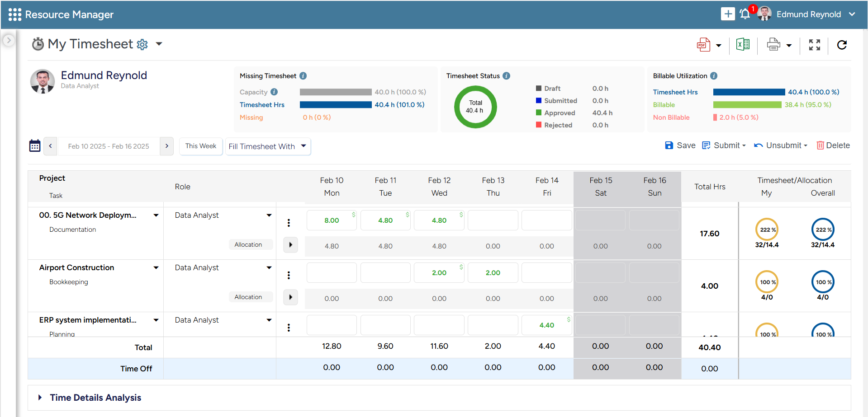Screen dimensions: 868x417
Task: Expand allocation arrow in 5G Network row
Action: click(290, 244)
